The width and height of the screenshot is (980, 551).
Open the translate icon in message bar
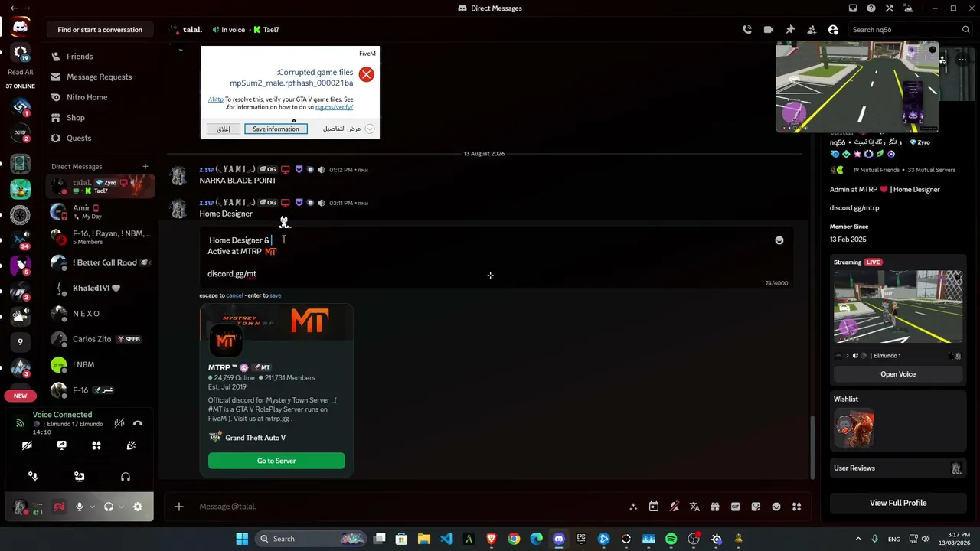pos(694,507)
